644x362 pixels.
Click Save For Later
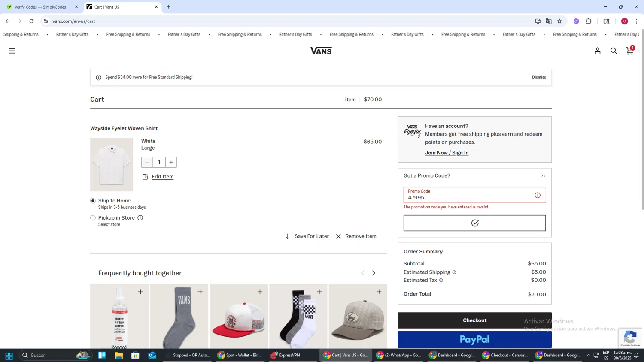point(312,236)
